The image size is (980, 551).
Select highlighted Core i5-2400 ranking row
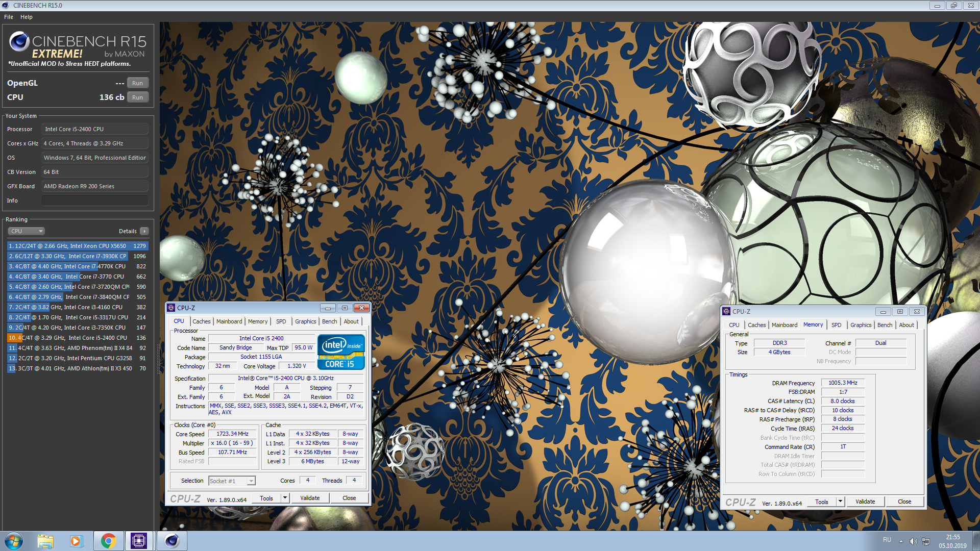tap(78, 338)
